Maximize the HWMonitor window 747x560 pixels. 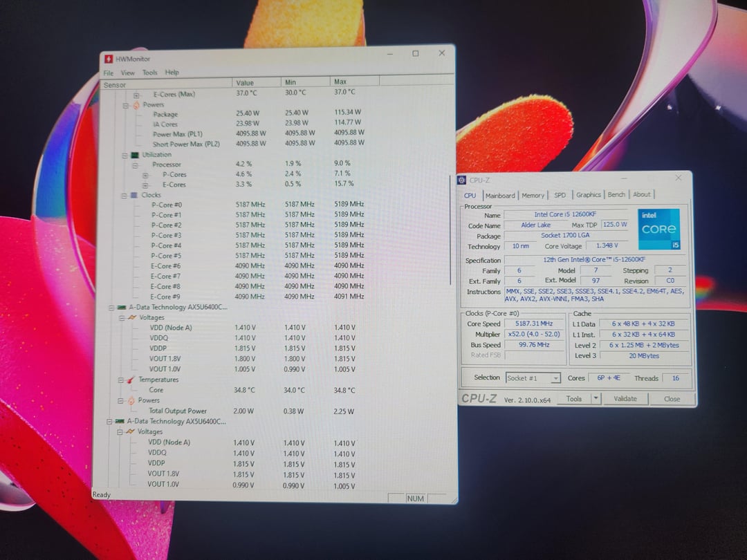tap(416, 53)
